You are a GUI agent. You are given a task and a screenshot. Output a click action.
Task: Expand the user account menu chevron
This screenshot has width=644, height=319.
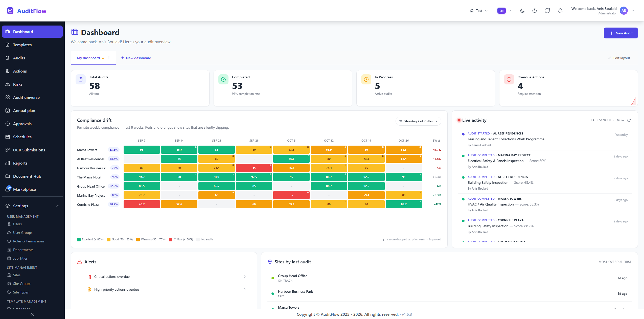(633, 11)
